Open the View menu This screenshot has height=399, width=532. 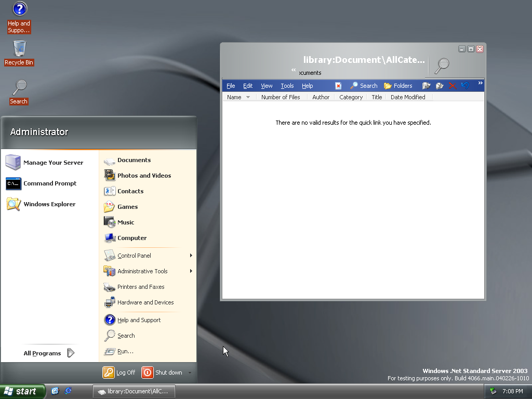pyautogui.click(x=267, y=86)
